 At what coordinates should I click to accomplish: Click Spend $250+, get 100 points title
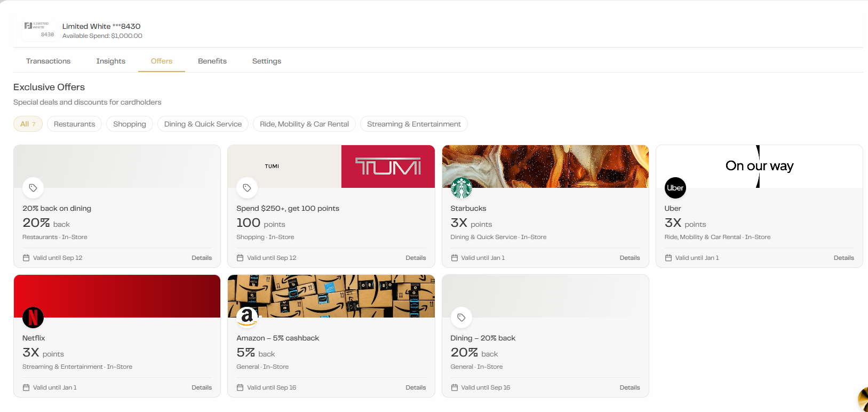click(x=288, y=208)
